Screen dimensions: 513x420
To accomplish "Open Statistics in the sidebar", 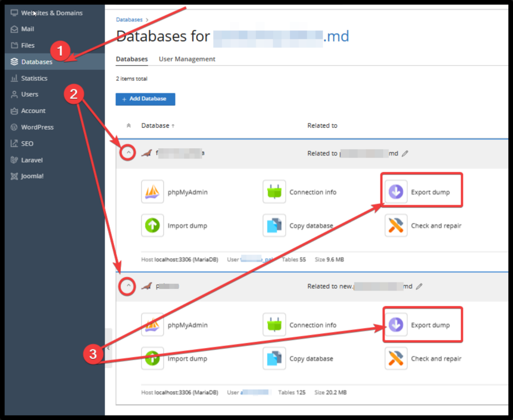I will pos(55,78).
